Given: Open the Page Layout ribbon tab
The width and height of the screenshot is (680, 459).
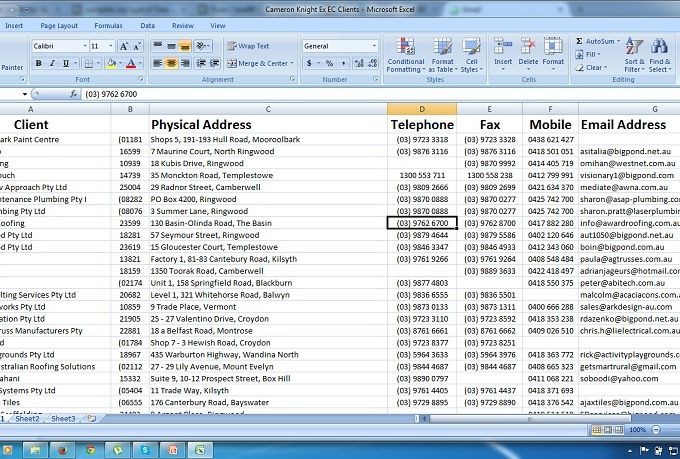Looking at the screenshot, I should (x=59, y=25).
